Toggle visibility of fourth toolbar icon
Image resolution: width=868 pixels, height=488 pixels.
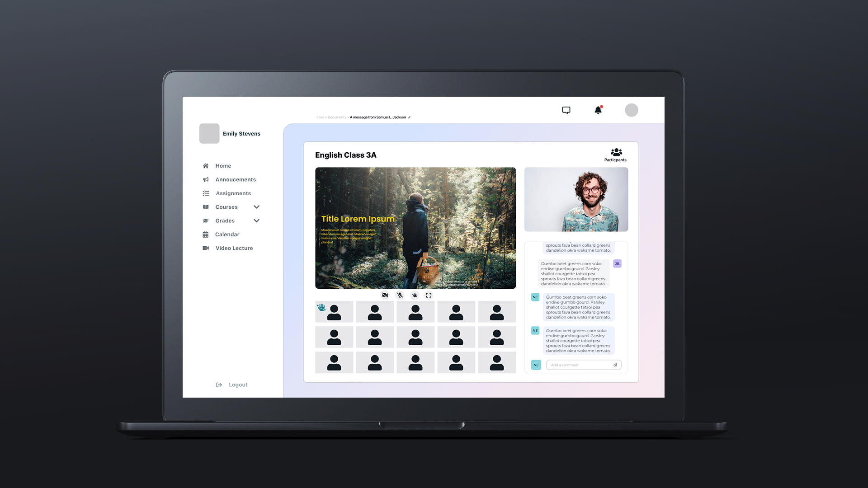pos(429,295)
